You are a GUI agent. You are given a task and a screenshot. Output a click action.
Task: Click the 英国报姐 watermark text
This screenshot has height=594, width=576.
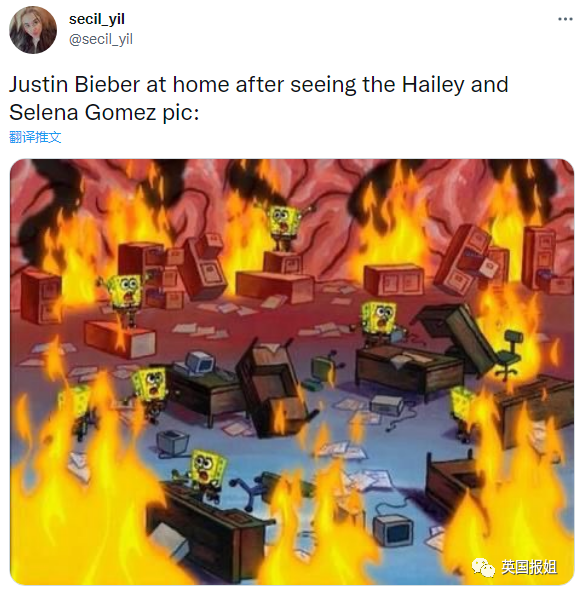click(x=529, y=567)
